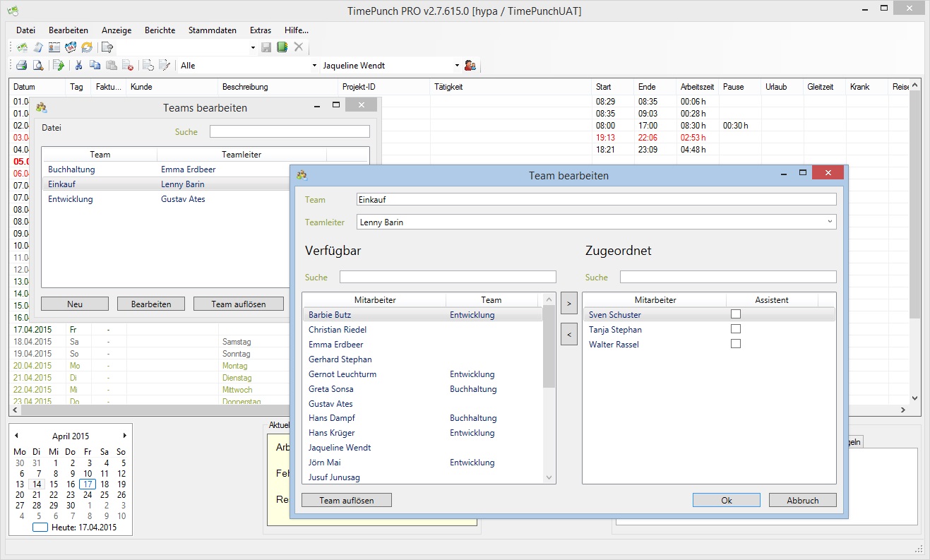Click the new entry icon after delete icon

pyautogui.click(x=148, y=66)
